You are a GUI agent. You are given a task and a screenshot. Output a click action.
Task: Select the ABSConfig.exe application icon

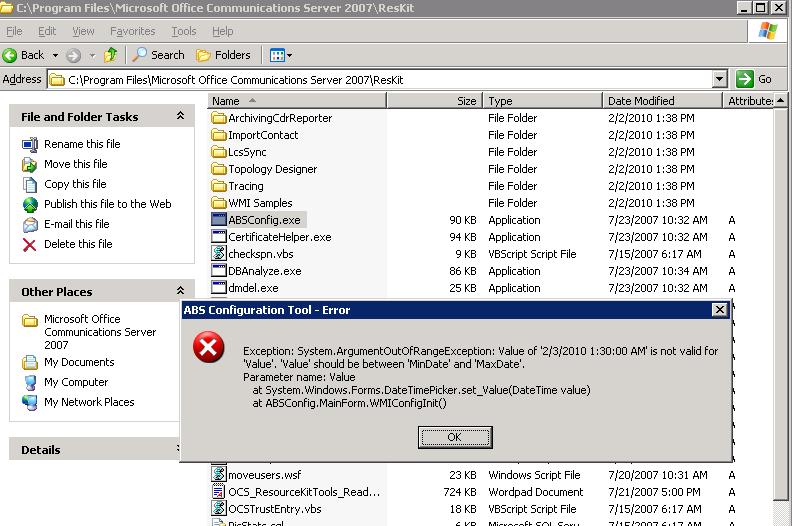pyautogui.click(x=219, y=220)
